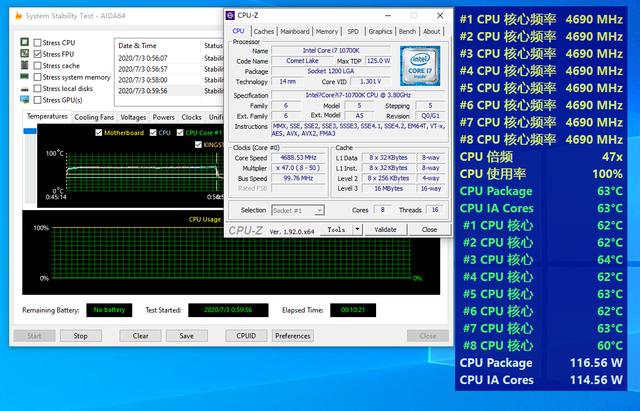The width and height of the screenshot is (640, 411).
Task: Click the Stress system memory icon
Action: tap(24, 76)
